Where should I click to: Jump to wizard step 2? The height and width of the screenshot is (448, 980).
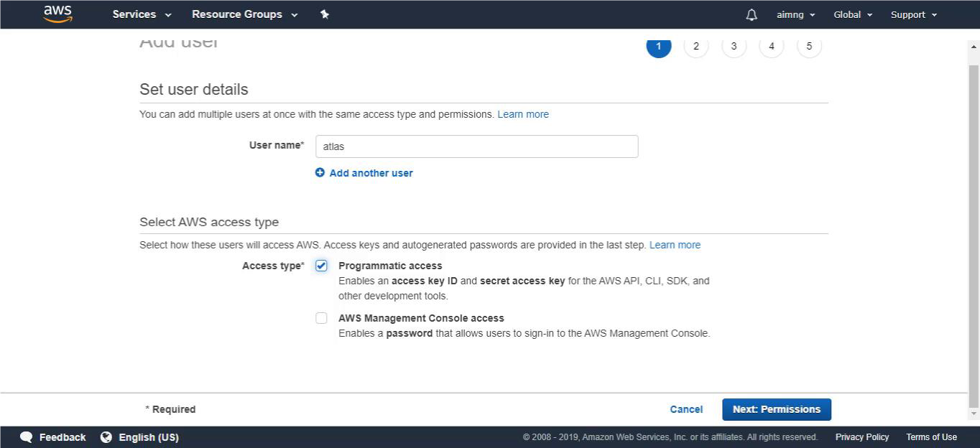click(696, 46)
